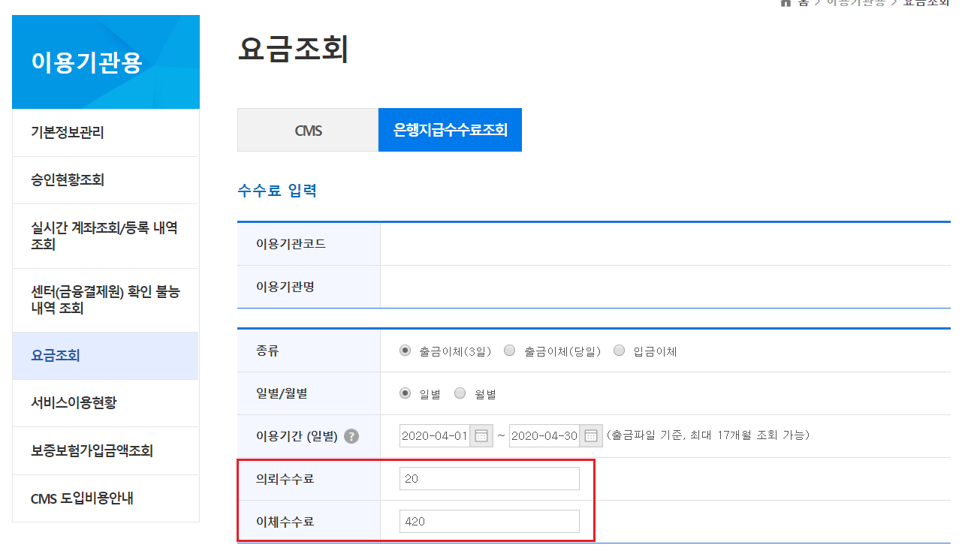Viewport: 980px width, 551px height.
Task: Select the 입금이체 radio button
Action: click(619, 350)
